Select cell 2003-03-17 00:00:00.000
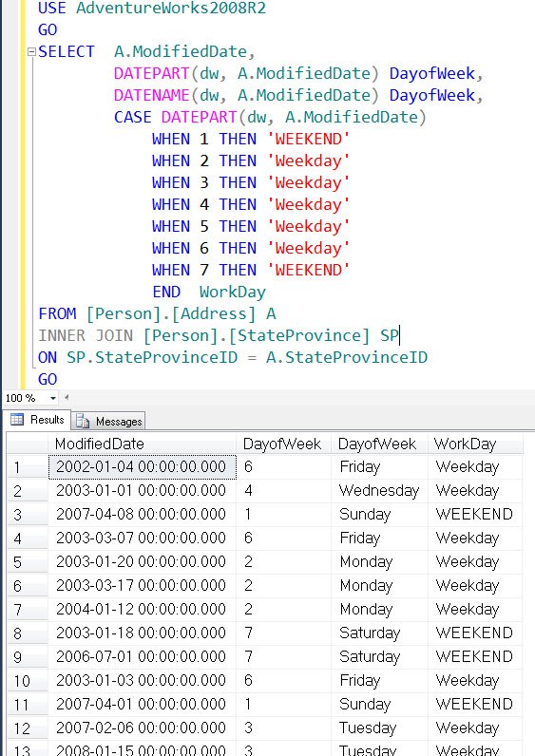The height and width of the screenshot is (756, 535). 142,585
